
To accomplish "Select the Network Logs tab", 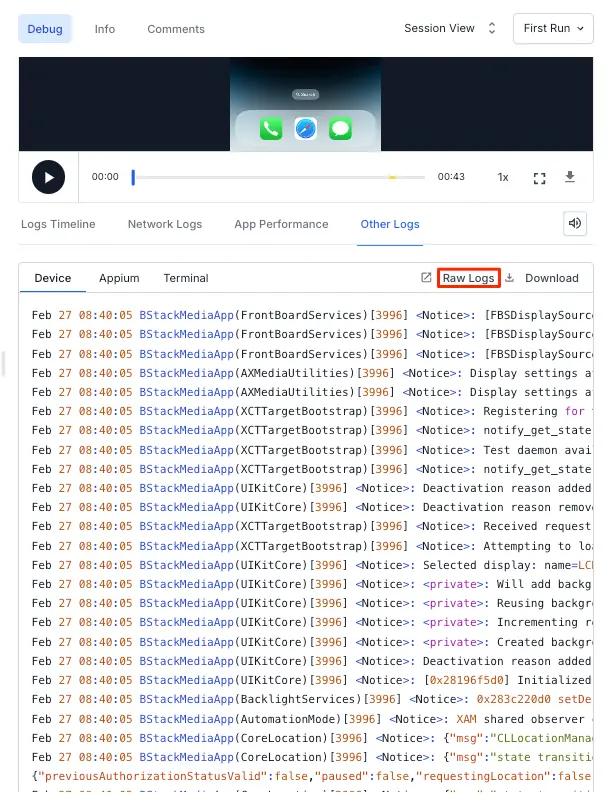I will 165,224.
